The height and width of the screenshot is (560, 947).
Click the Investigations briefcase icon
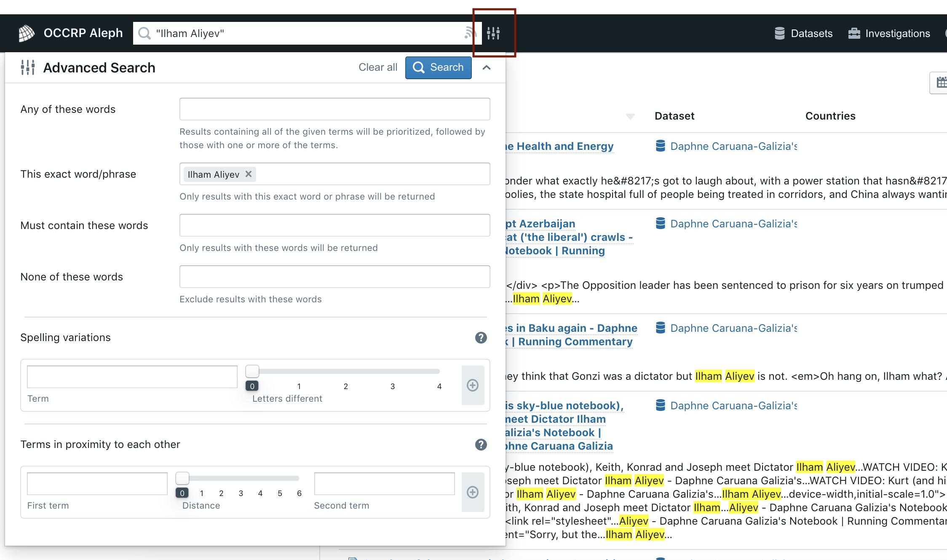(854, 33)
